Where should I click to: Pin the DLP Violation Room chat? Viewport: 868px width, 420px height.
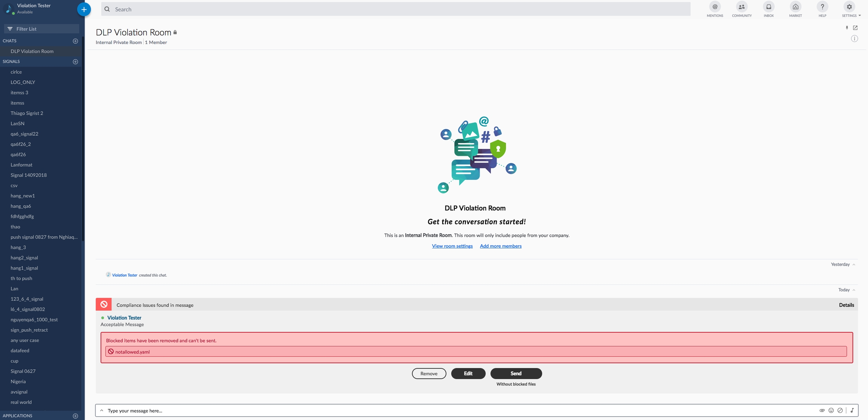pos(847,28)
